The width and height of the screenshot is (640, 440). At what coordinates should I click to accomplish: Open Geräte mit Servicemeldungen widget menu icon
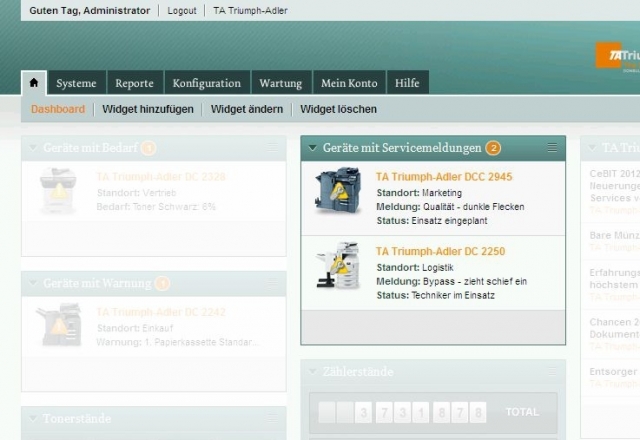tap(552, 147)
